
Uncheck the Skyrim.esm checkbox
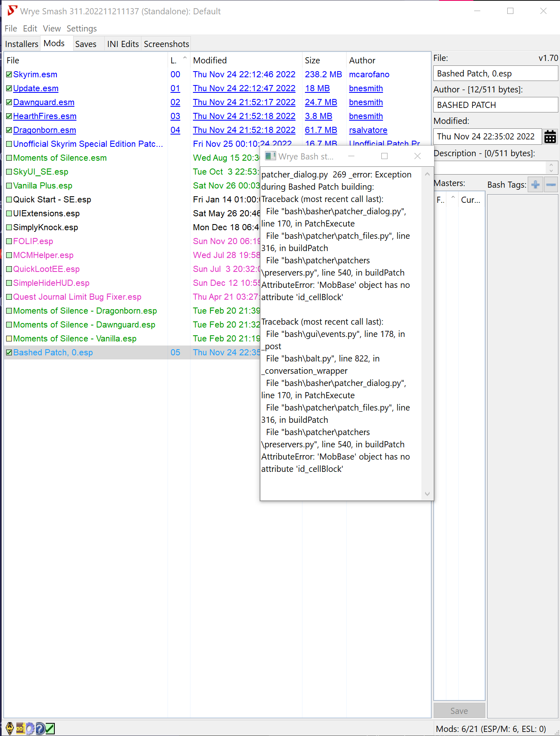pyautogui.click(x=9, y=74)
